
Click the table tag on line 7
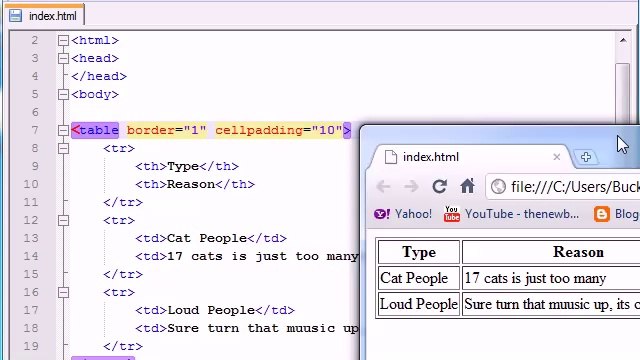pos(95,130)
